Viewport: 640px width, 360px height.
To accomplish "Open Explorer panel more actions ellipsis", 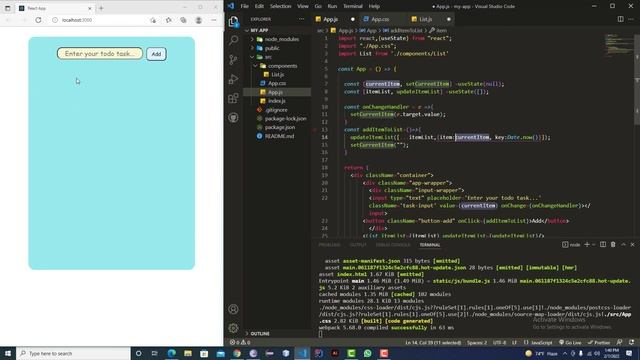I will [301, 19].
